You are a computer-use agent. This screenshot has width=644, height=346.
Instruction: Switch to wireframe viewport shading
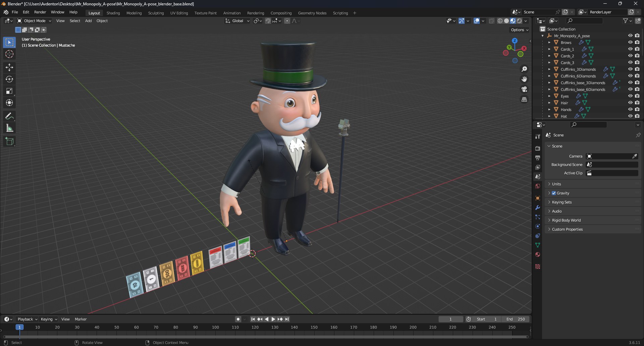pos(500,21)
